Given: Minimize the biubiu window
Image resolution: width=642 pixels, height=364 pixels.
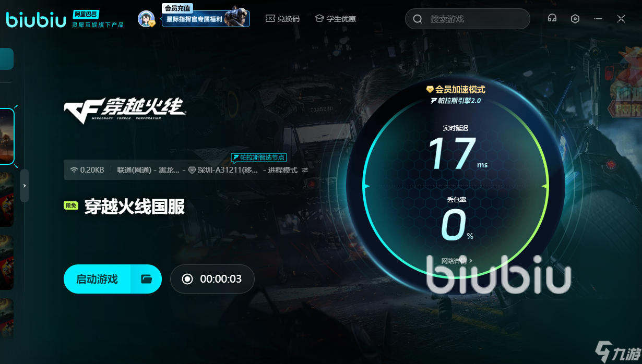Looking at the screenshot, I should coord(598,19).
